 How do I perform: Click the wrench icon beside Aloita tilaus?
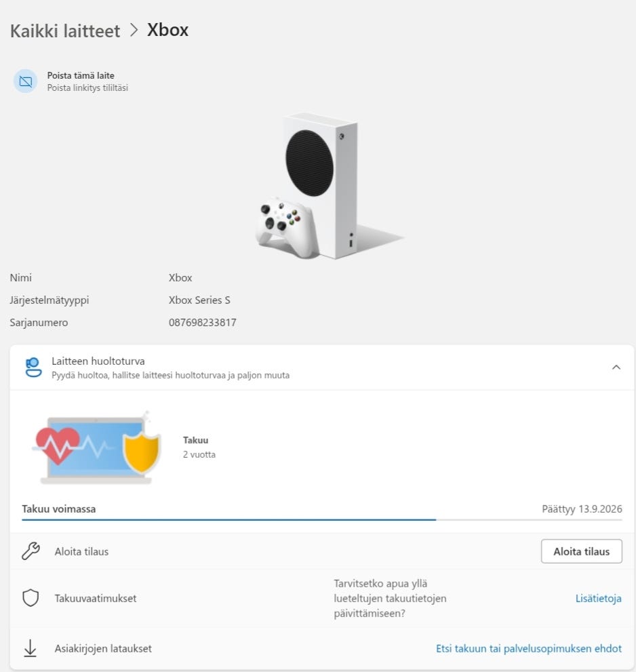point(31,551)
